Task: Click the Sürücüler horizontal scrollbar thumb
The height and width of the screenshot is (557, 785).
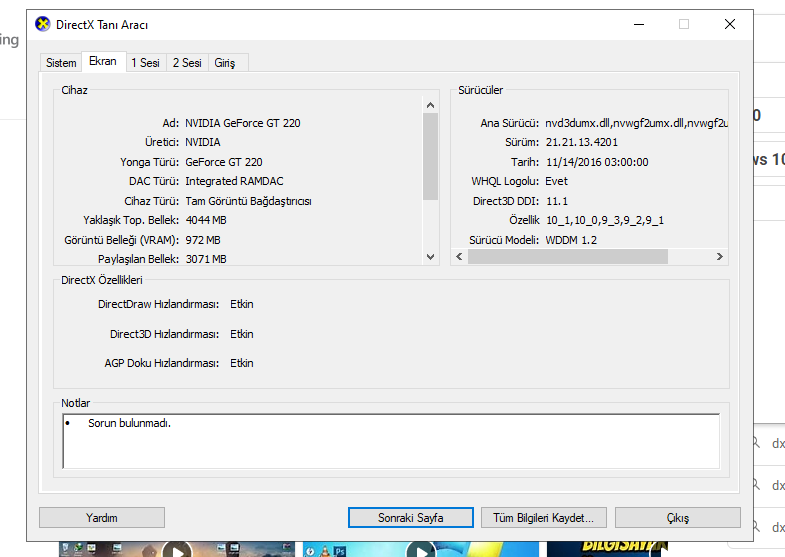Action: pos(568,256)
